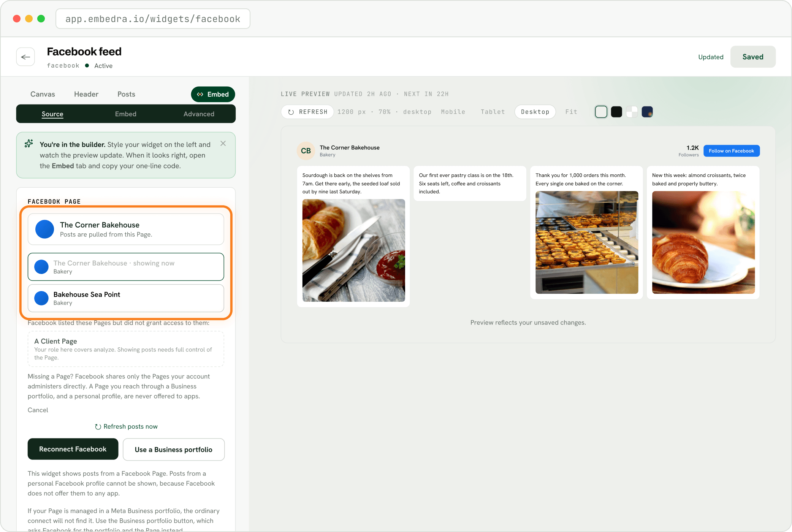Select the Embed sub-tab in dark bar

pyautogui.click(x=126, y=114)
